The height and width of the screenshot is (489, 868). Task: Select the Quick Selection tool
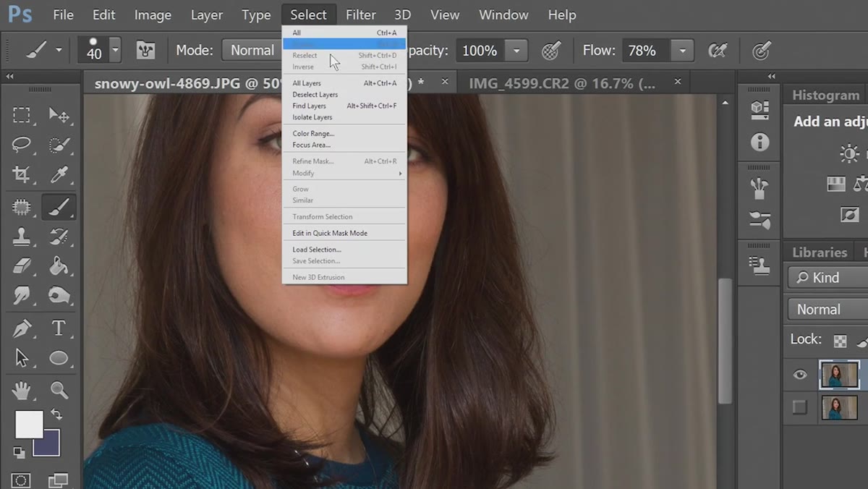point(59,145)
